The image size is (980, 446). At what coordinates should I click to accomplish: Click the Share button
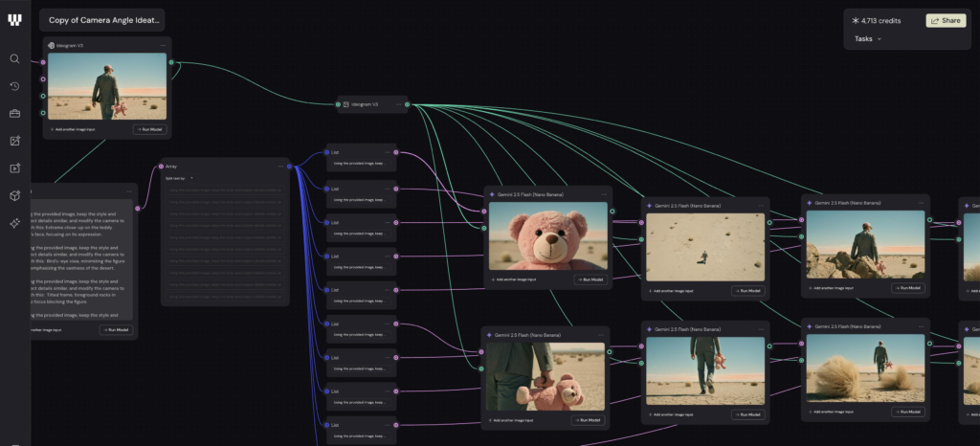point(945,20)
